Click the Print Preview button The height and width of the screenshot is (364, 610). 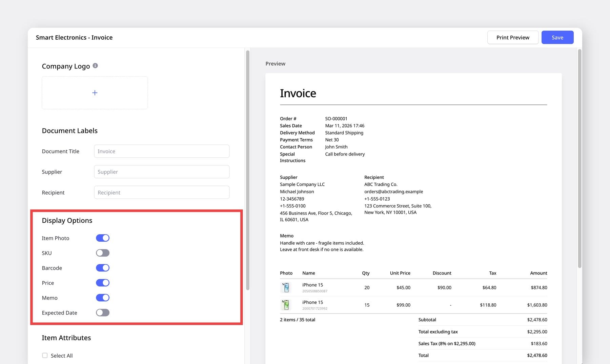(x=512, y=37)
